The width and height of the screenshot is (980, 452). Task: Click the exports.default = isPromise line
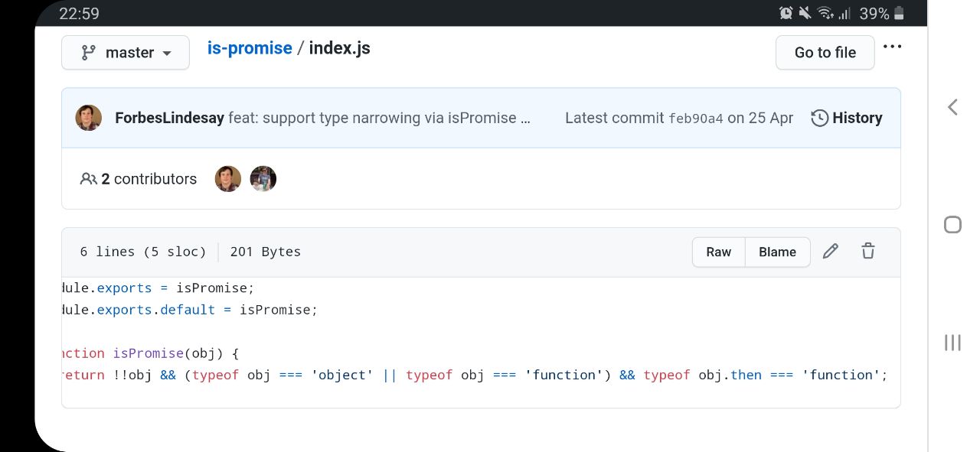tap(189, 310)
